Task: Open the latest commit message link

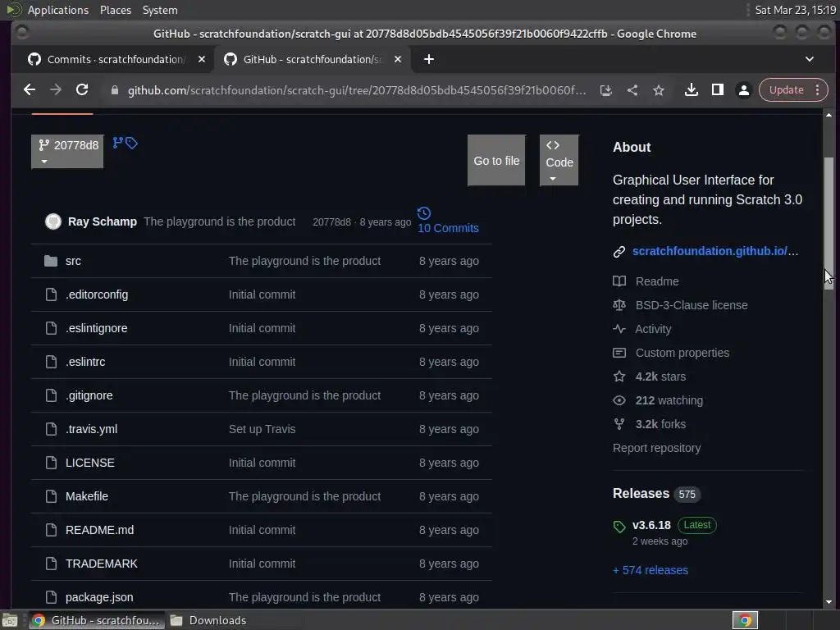Action: pyautogui.click(x=220, y=221)
